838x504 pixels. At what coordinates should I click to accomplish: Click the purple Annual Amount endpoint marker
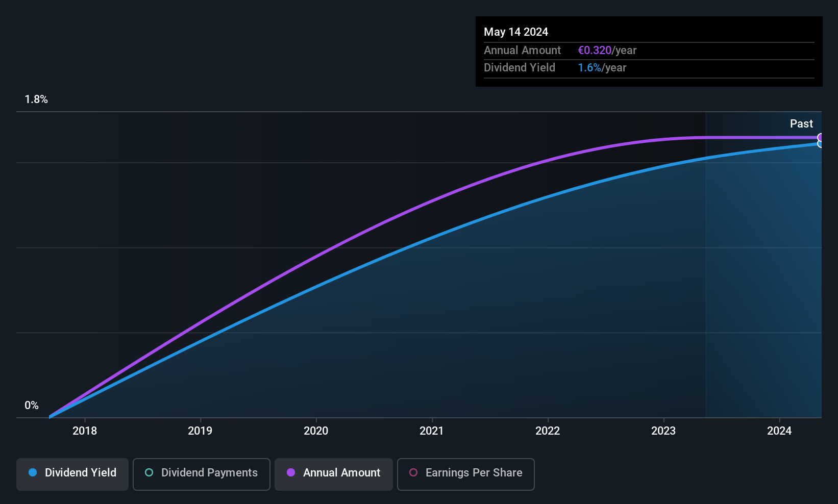[821, 137]
